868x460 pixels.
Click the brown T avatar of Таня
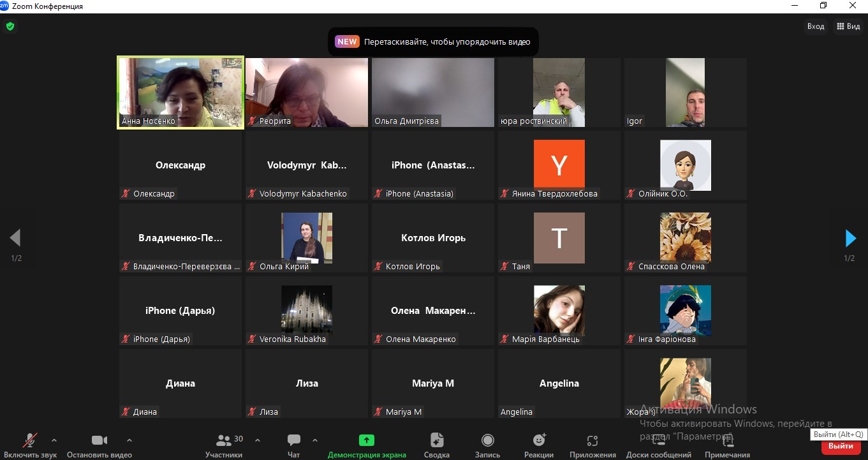point(559,238)
